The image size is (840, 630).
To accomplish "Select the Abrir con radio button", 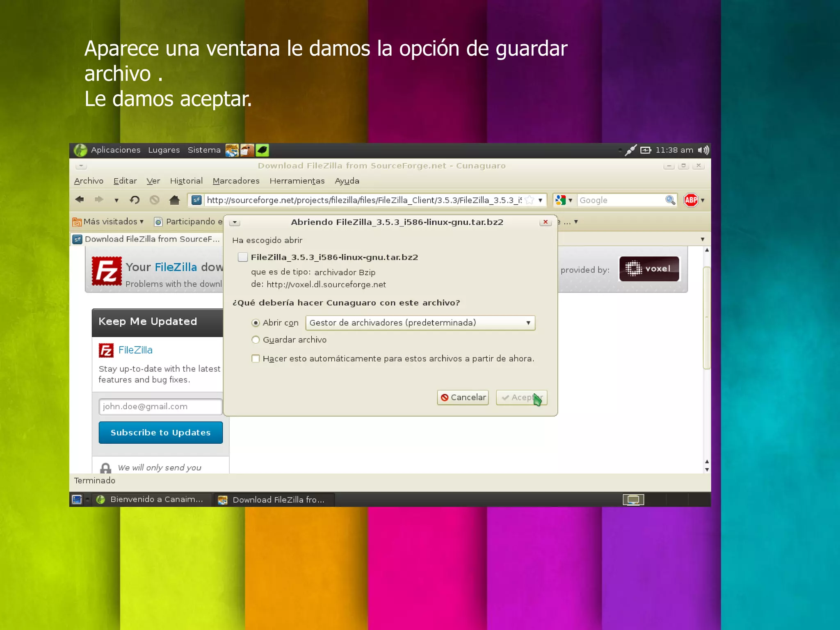I will (x=256, y=323).
